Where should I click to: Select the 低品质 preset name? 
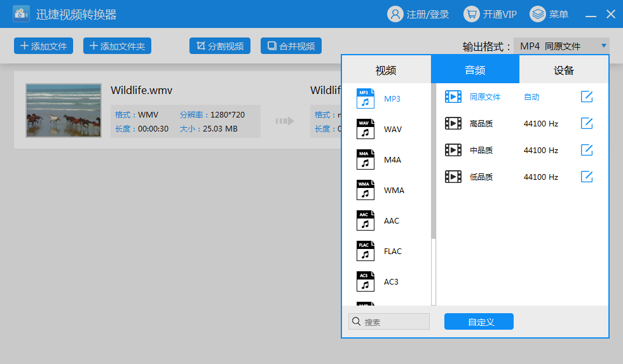coord(481,177)
